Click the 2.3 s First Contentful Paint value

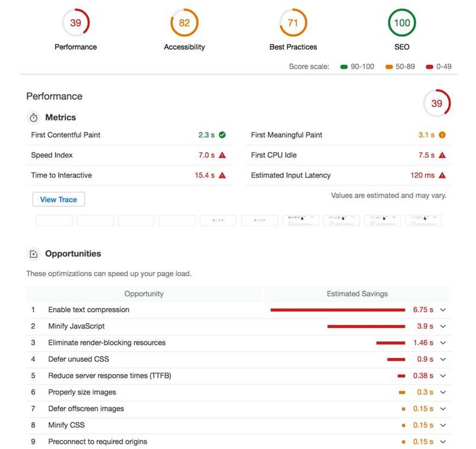[206, 135]
